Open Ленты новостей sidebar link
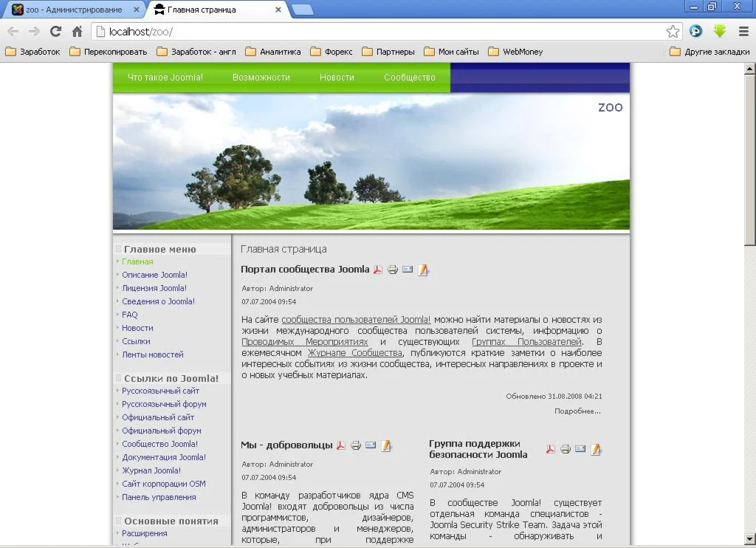Image resolution: width=756 pixels, height=548 pixels. click(153, 355)
